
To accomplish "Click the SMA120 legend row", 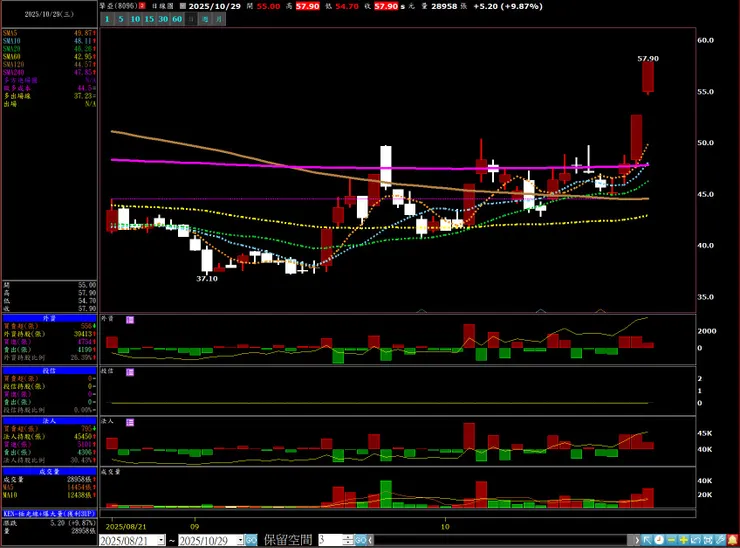I will pos(50,64).
